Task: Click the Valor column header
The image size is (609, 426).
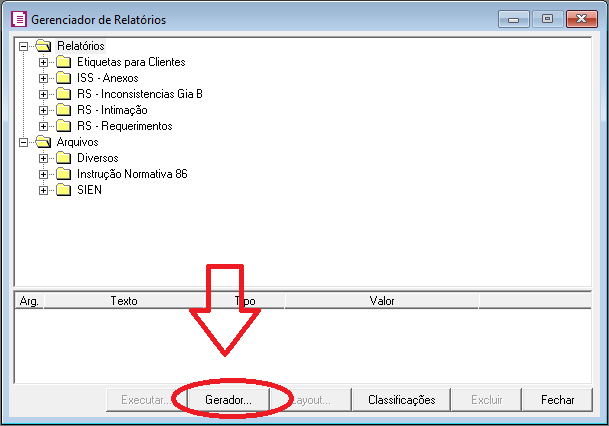Action: 382,300
